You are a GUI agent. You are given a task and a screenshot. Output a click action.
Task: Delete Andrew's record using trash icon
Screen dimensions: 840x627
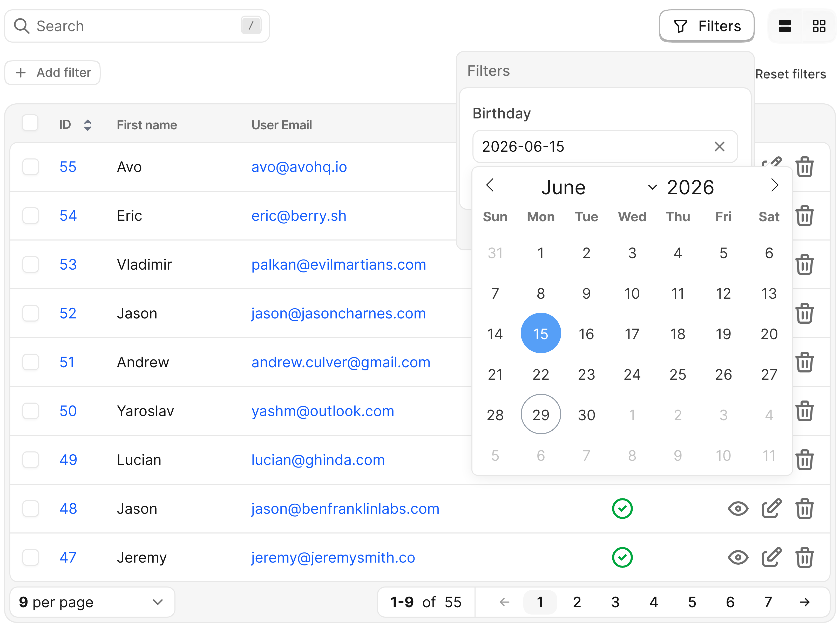pyautogui.click(x=804, y=362)
